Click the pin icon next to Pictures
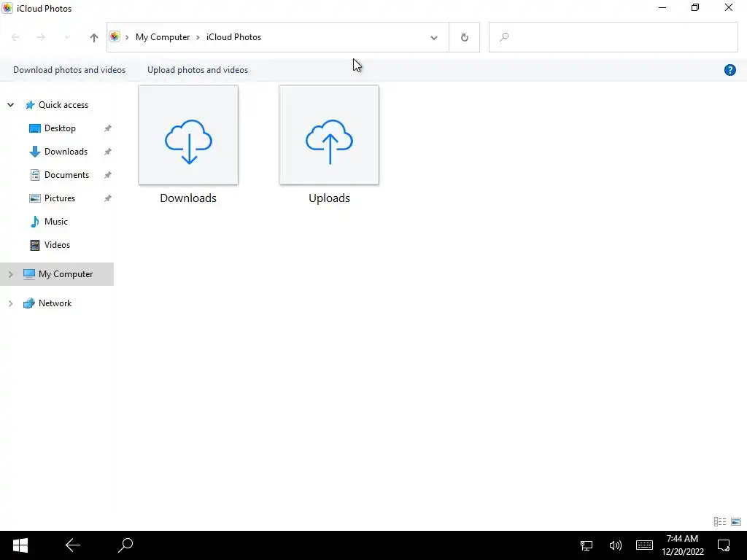This screenshot has width=747, height=560. coord(108,198)
